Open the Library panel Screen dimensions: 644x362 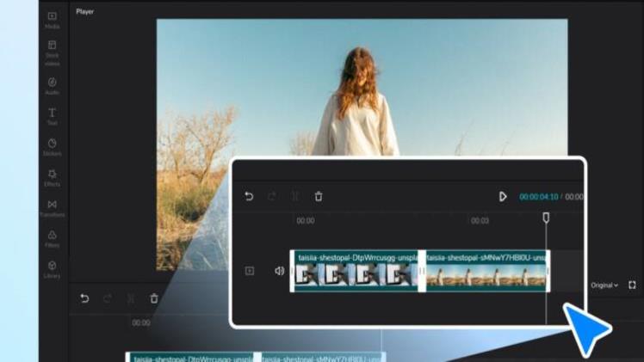click(52, 269)
